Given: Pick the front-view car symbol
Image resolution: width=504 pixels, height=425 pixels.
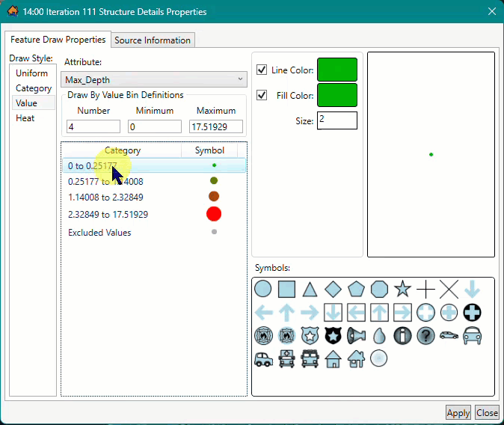Looking at the screenshot, I should 472,336.
